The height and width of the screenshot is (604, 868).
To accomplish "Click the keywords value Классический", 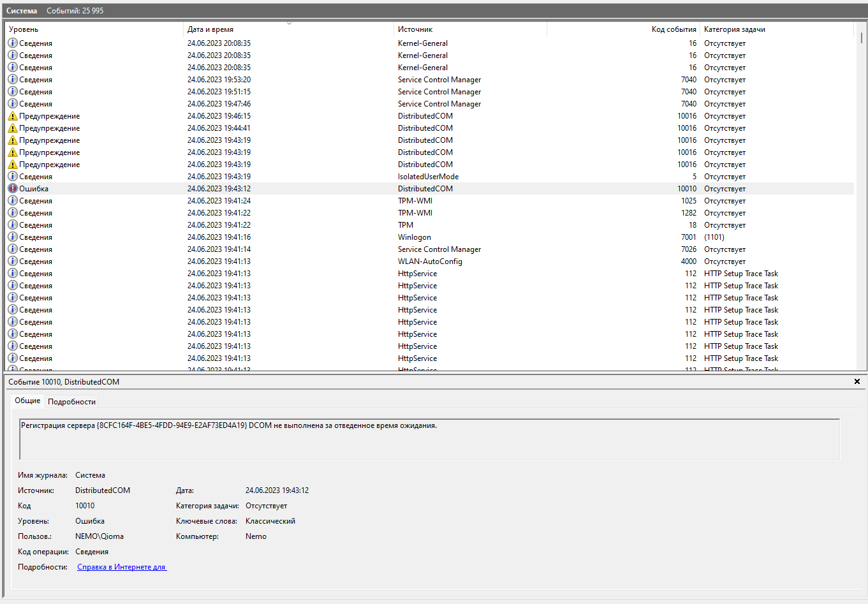I will [270, 521].
